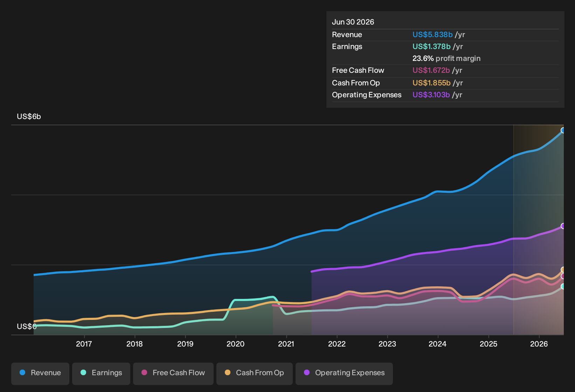Click the Free Cash Flow tooltip label
Viewport: 575px width, 392px height.
coord(358,70)
